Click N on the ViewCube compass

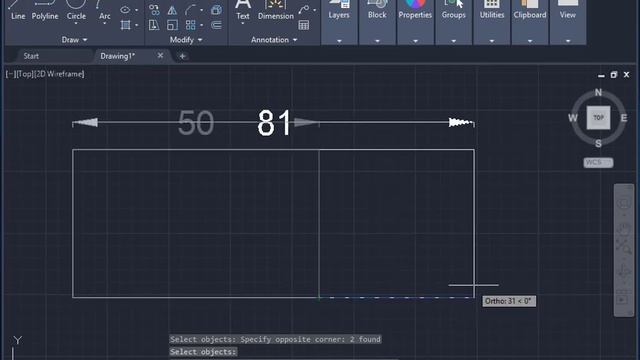(x=598, y=92)
